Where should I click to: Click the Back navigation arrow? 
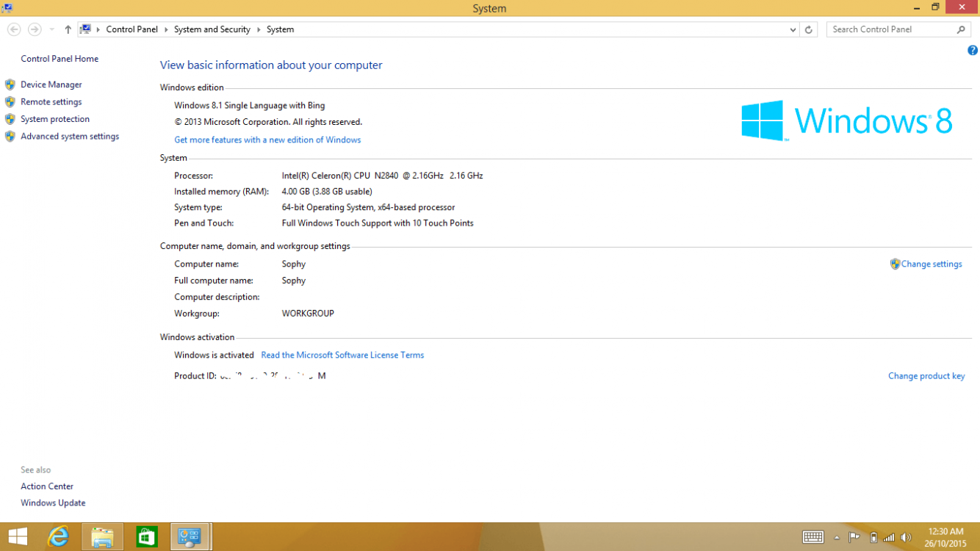(x=14, y=29)
